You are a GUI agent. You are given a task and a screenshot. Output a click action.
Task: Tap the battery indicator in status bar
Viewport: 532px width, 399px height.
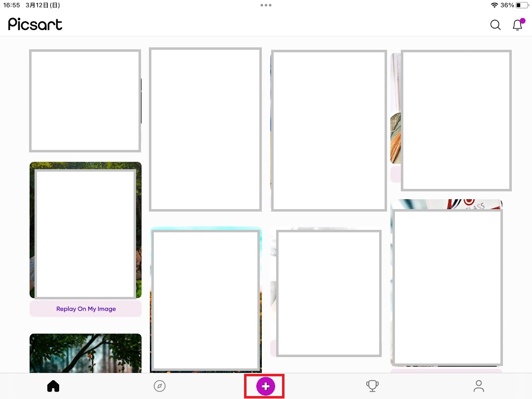(x=522, y=5)
